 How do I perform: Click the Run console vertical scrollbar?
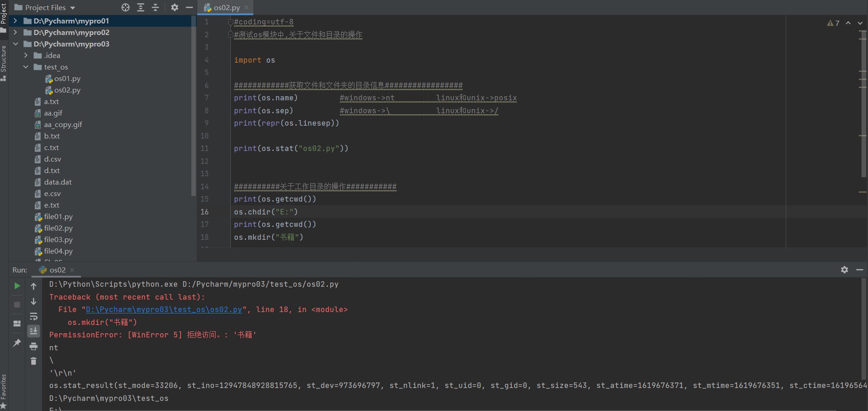(863, 328)
